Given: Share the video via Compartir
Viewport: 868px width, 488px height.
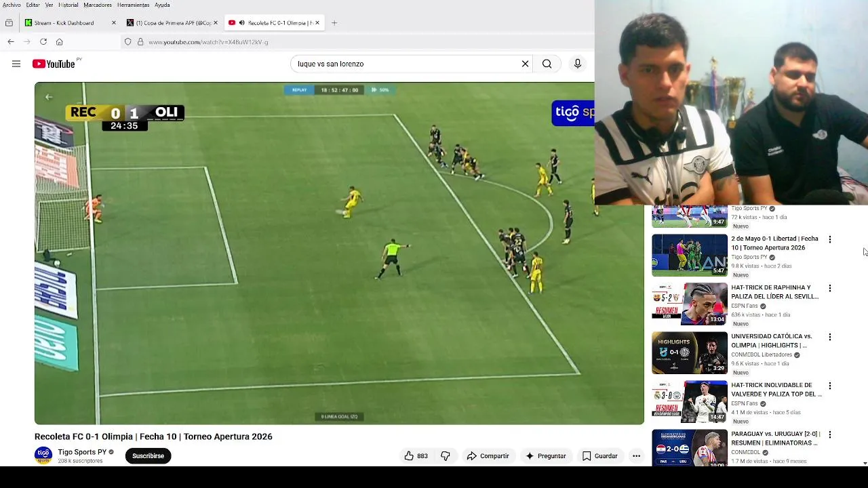Looking at the screenshot, I should (488, 456).
